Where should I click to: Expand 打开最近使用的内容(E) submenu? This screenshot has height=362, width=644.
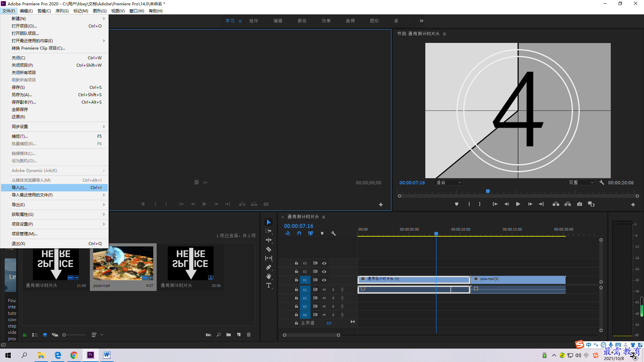click(x=54, y=41)
